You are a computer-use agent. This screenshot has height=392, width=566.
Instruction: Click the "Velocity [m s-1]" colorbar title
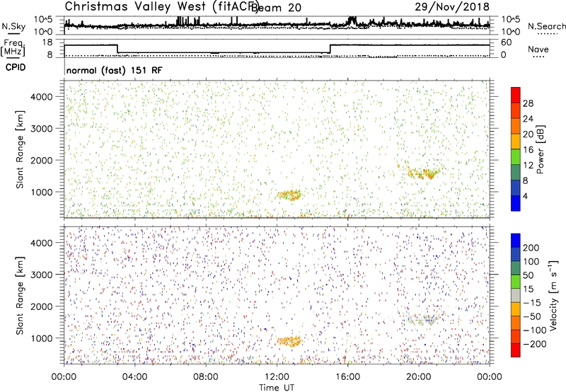click(553, 295)
